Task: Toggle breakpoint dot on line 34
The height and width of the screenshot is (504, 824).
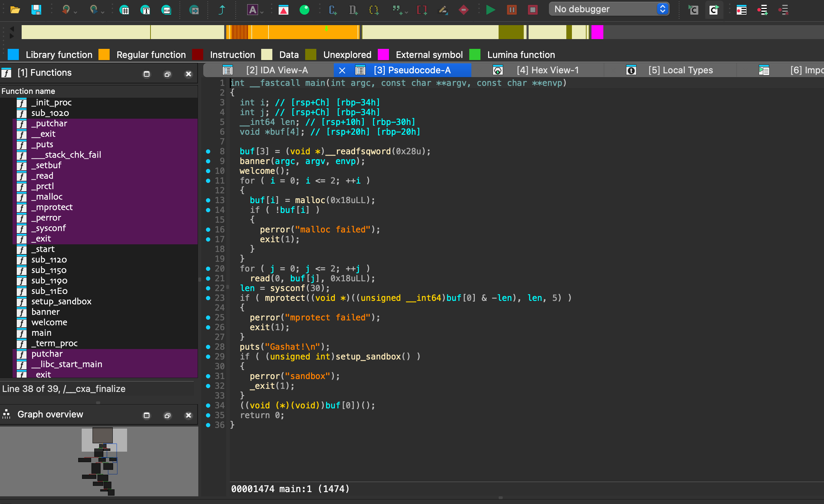Action: pyautogui.click(x=208, y=405)
